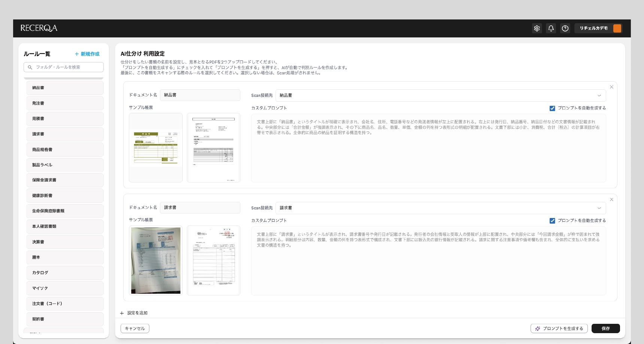Open notifications with the bell icon
The image size is (644, 344).
click(551, 28)
